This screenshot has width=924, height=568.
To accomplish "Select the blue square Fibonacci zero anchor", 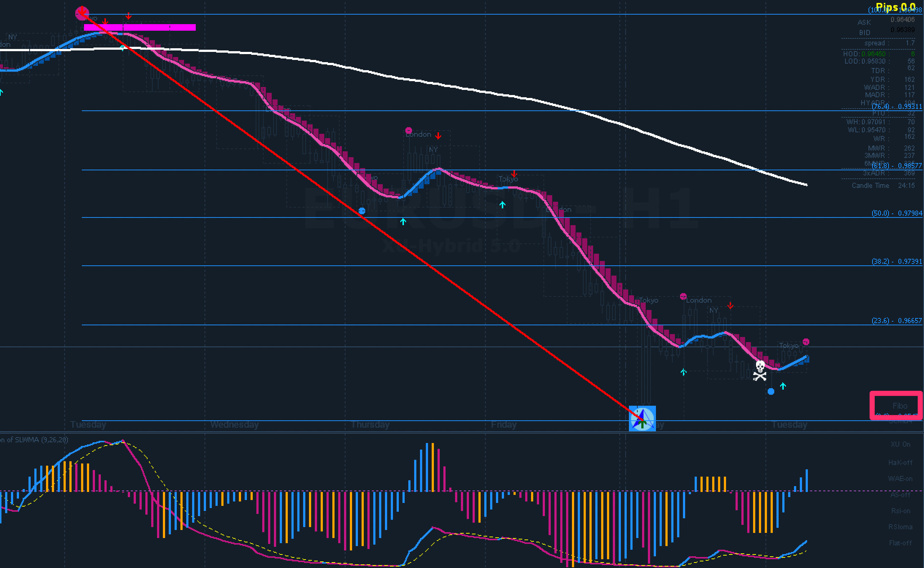I will click(642, 418).
